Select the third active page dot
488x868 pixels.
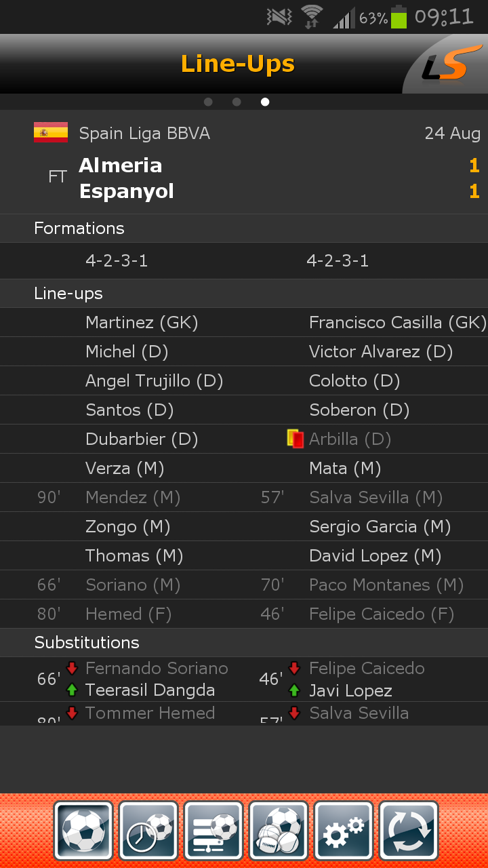[x=265, y=102]
